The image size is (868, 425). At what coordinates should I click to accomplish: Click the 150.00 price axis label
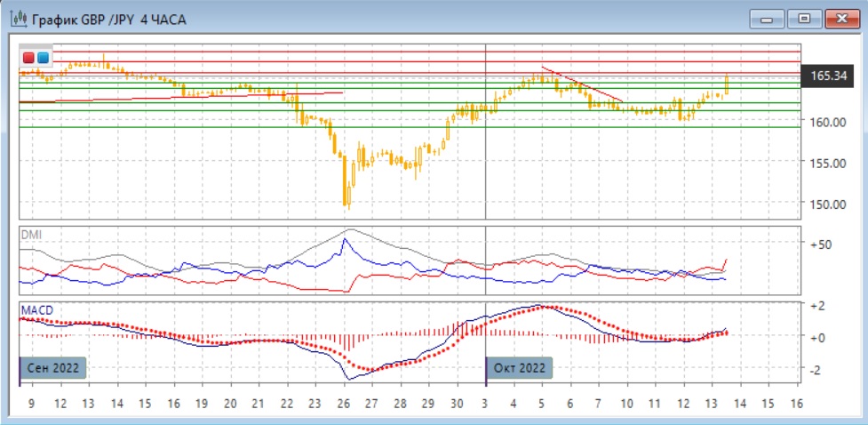pos(826,204)
